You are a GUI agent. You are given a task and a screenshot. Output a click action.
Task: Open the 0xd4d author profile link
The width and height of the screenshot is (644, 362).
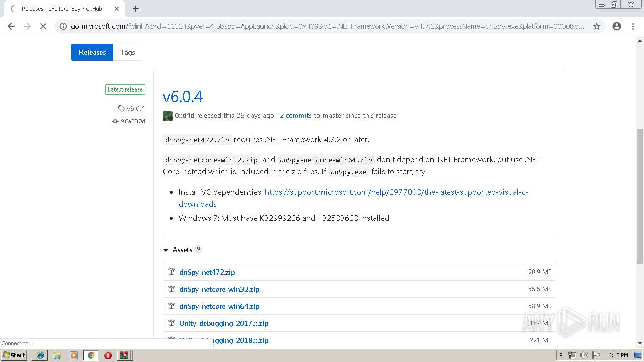pos(185,115)
